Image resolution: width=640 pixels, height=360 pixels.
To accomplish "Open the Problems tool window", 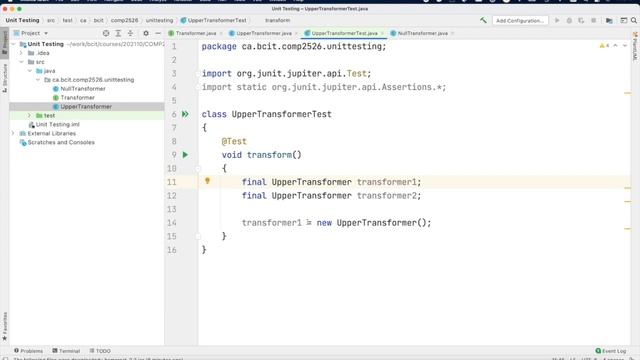I will point(28,351).
